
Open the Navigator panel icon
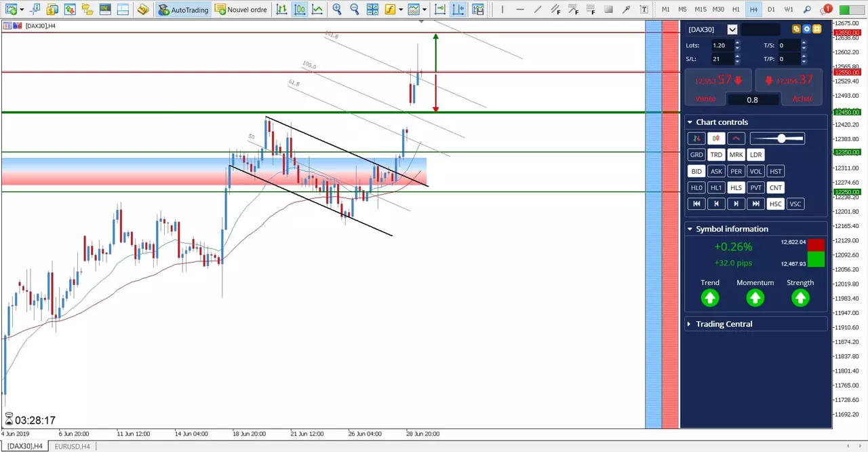pos(87,10)
